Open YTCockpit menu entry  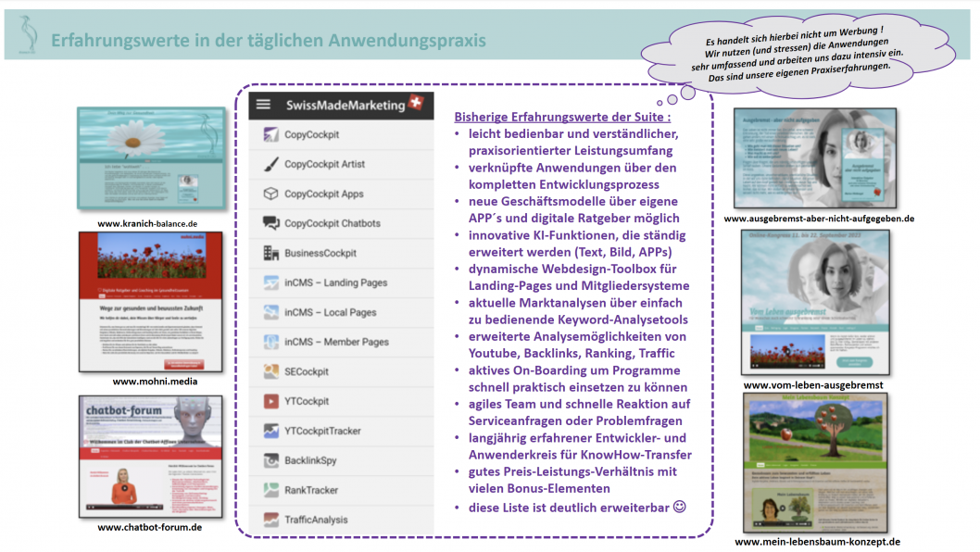pos(341,401)
